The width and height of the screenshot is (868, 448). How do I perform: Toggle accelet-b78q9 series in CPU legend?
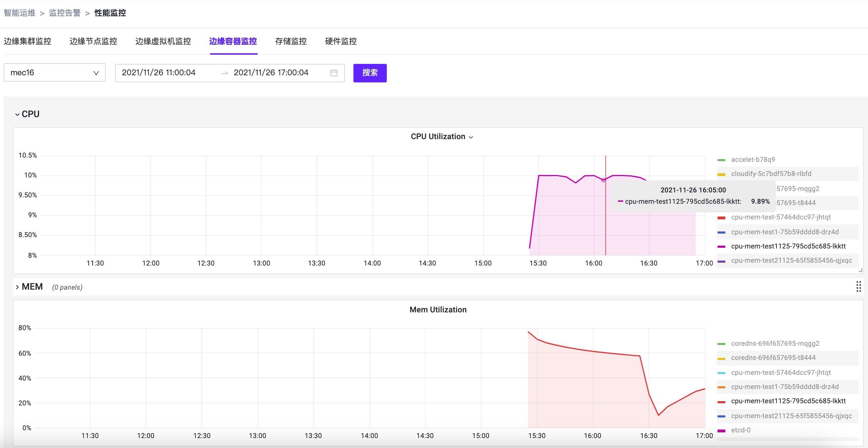coord(753,160)
